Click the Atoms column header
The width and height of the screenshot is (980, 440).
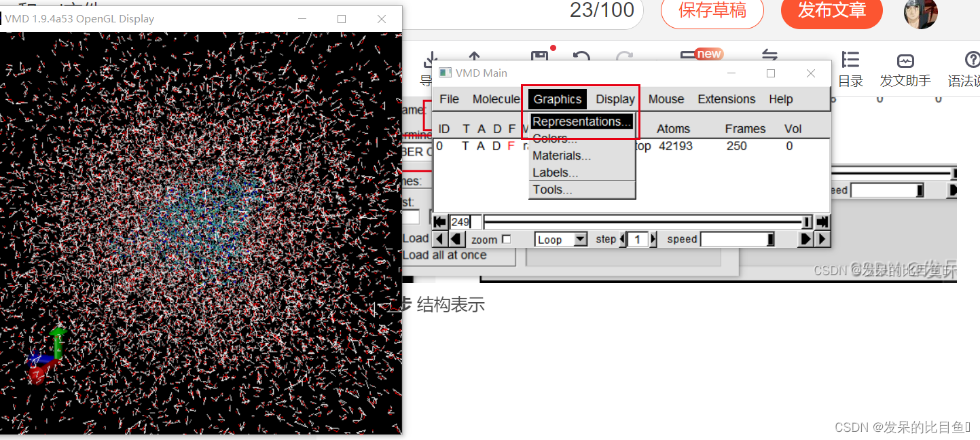tap(673, 129)
